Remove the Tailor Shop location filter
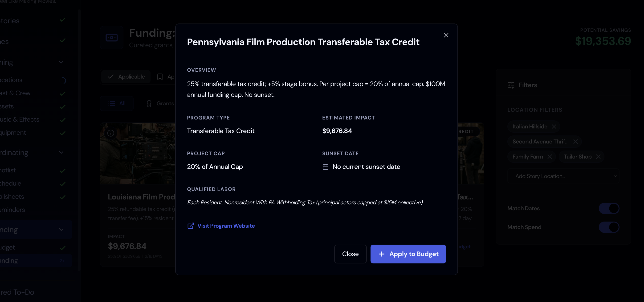644x302 pixels. pos(599,157)
